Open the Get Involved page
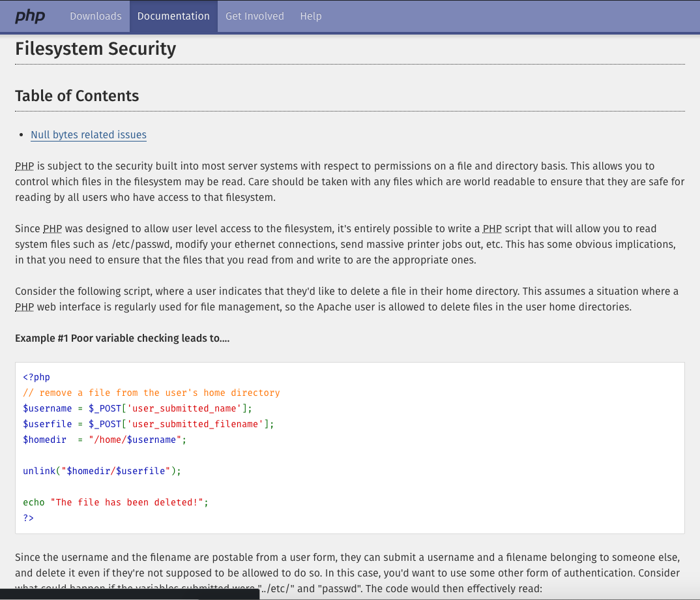This screenshot has height=600, width=700. (254, 16)
